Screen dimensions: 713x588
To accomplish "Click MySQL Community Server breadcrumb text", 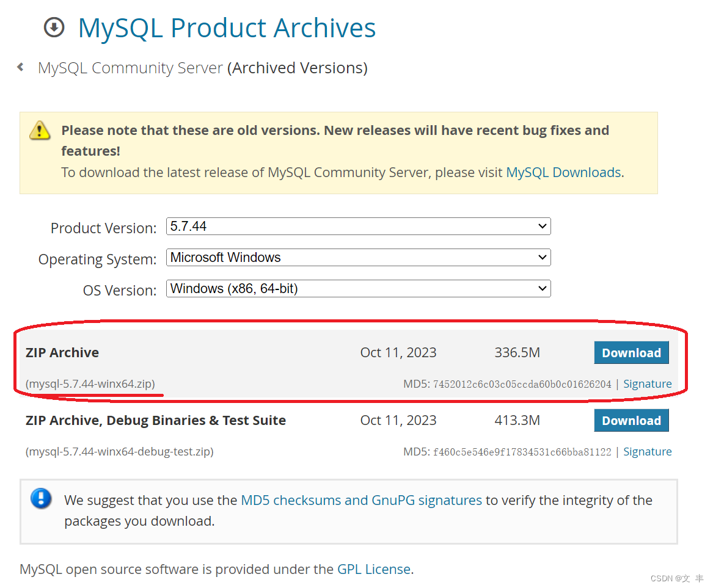I will [x=130, y=68].
